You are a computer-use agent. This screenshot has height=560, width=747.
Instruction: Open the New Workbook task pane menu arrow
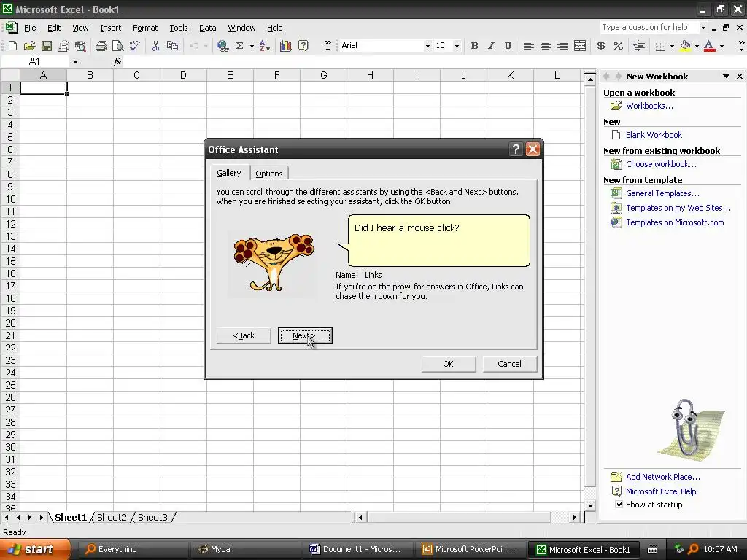726,76
